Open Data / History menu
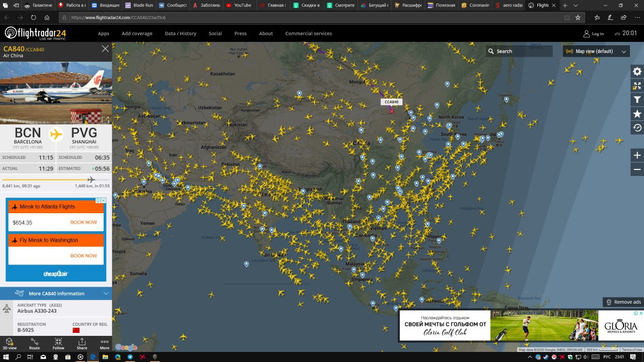The height and width of the screenshot is (362, 644). 181,34
